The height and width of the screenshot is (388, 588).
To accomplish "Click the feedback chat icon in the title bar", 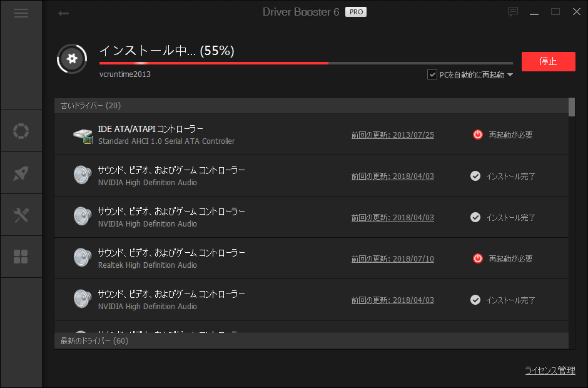I will [513, 12].
